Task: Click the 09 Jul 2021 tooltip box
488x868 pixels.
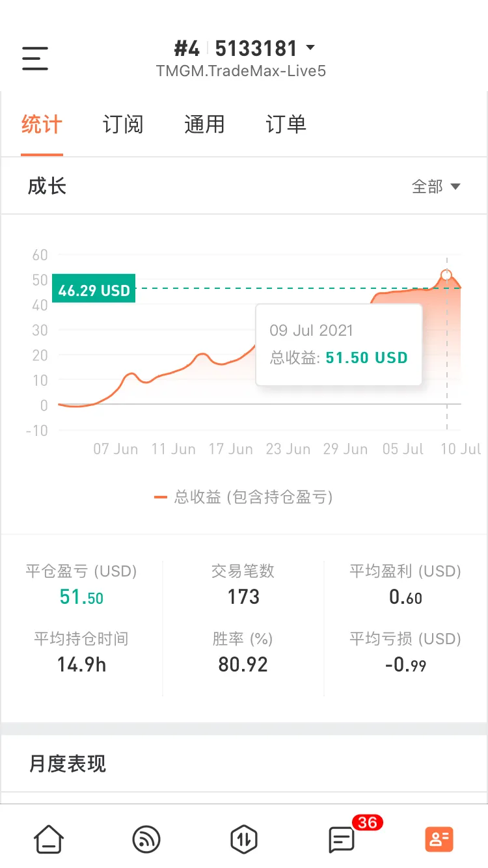Action: (x=338, y=344)
